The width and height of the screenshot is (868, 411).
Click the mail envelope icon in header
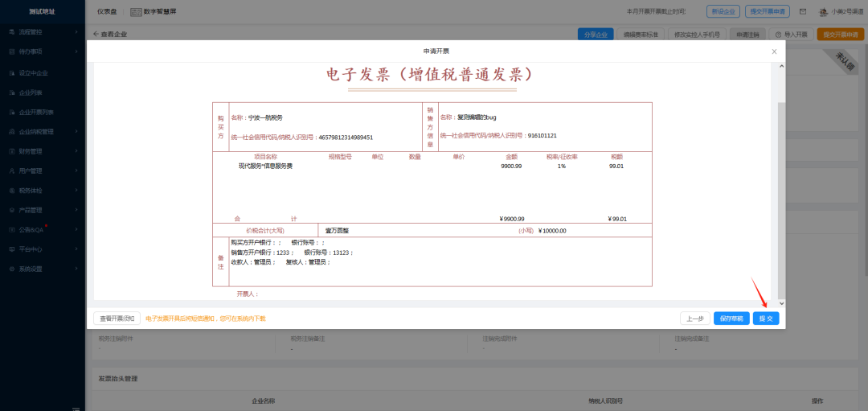pyautogui.click(x=802, y=12)
